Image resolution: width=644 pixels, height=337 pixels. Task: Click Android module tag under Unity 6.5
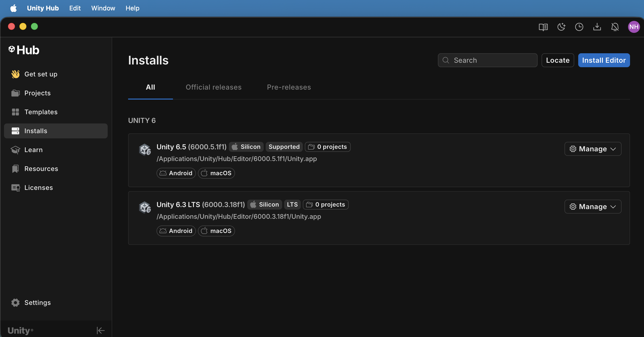(x=176, y=173)
